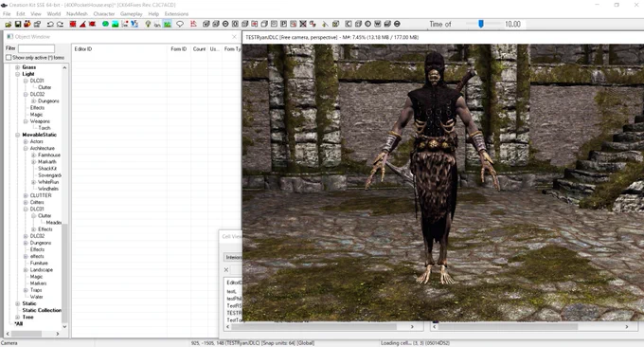Click the yellow-green brush toolbar icon
Image resolution: width=644 pixels, height=347 pixels.
[x=325, y=25]
